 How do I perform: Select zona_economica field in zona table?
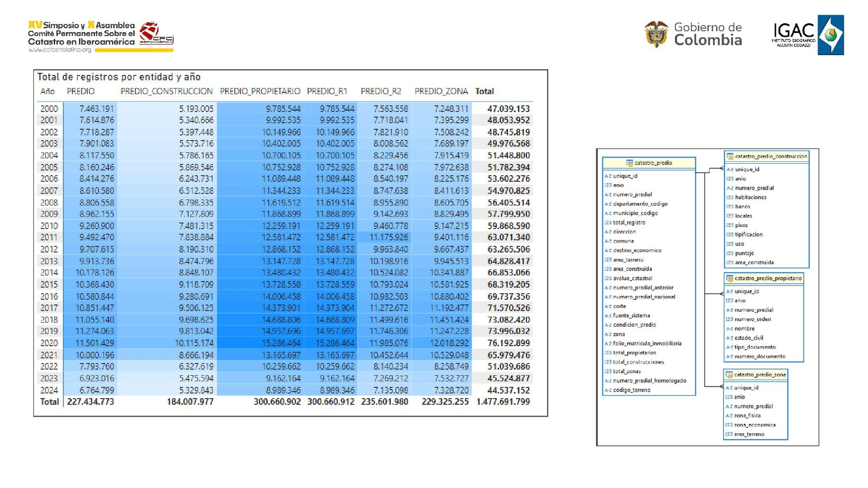pos(755,425)
